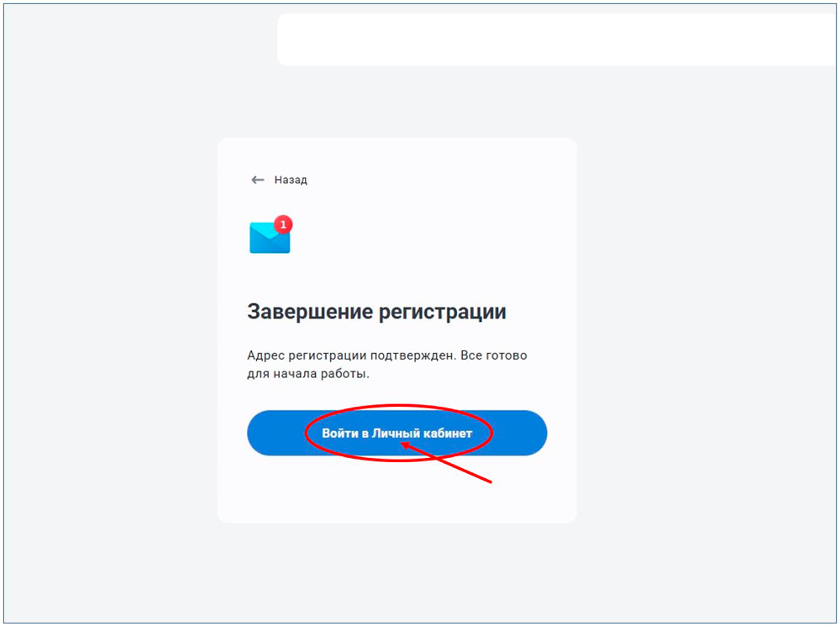Click the red notification badge showing 1
Image resolution: width=840 pixels, height=626 pixels.
[283, 224]
